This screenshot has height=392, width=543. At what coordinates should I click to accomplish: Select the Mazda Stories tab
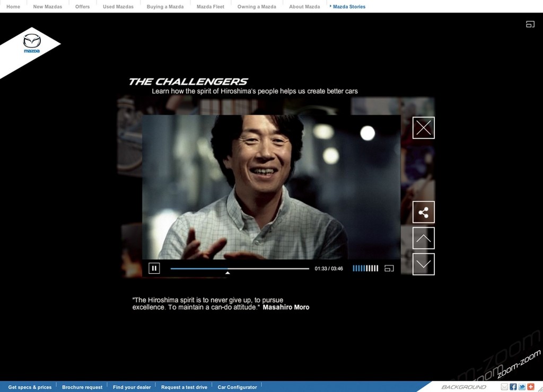click(x=349, y=6)
